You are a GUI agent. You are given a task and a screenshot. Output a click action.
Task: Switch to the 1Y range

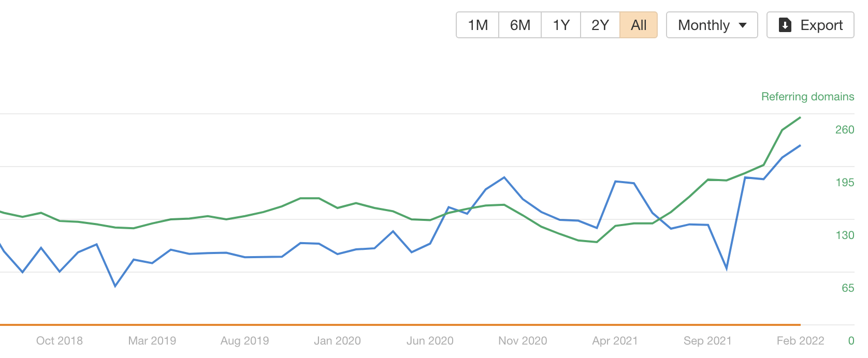click(x=561, y=25)
